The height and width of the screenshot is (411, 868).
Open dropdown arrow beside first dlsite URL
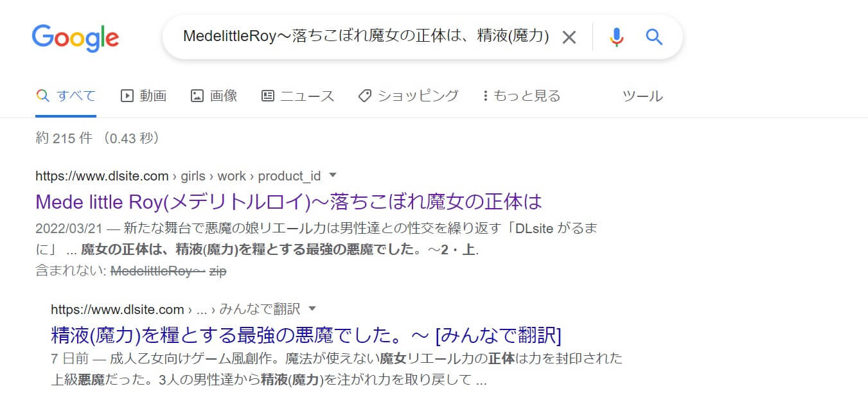pos(333,175)
